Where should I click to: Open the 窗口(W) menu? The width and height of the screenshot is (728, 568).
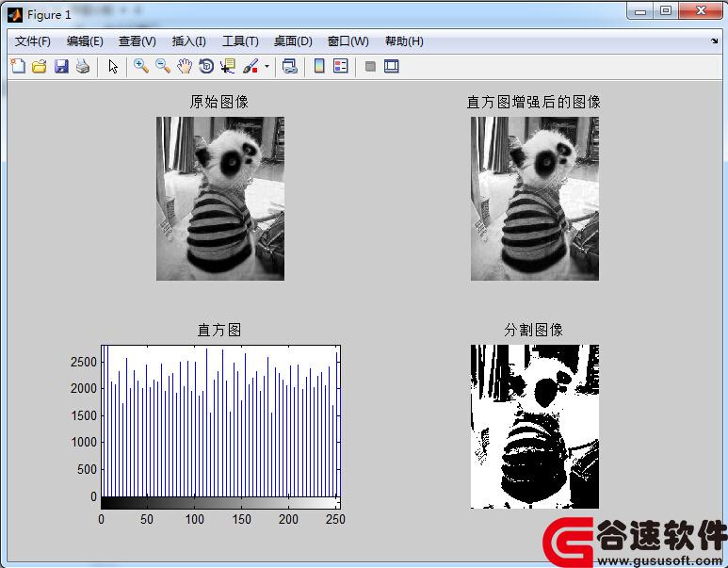(x=348, y=41)
